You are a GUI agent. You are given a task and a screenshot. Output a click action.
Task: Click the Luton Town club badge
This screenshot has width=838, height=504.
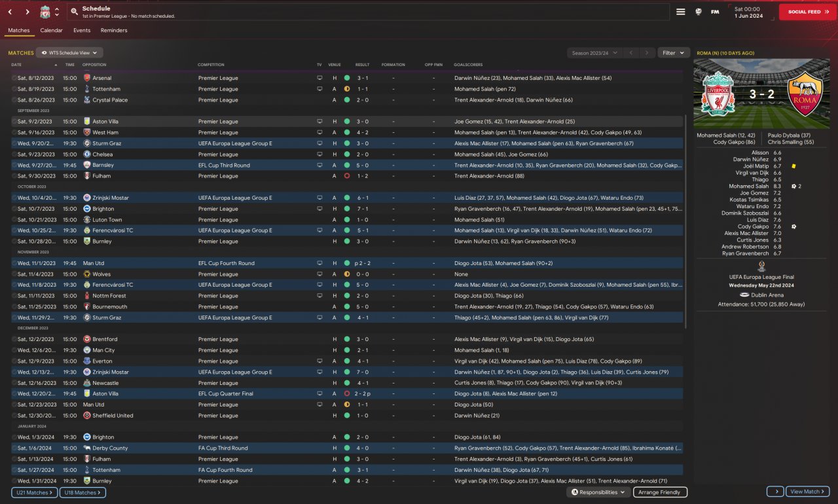pyautogui.click(x=87, y=220)
